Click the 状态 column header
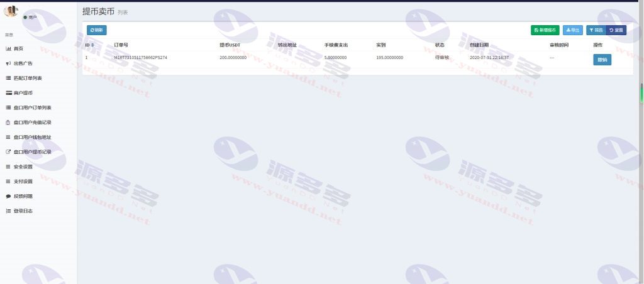The height and width of the screenshot is (284, 644). click(x=440, y=45)
